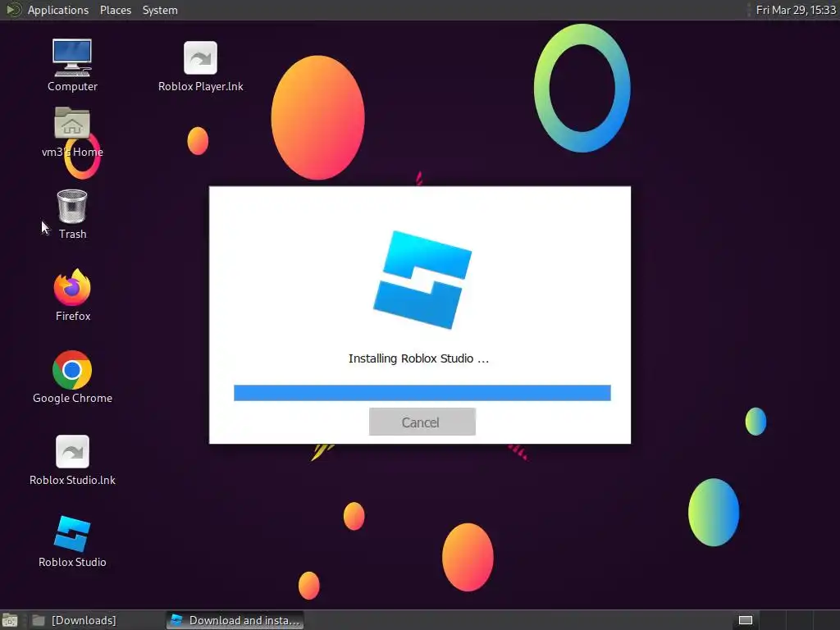Screen dimensions: 840x630
Task: Click the MATE logo icon in top panel
Action: pos(13,10)
